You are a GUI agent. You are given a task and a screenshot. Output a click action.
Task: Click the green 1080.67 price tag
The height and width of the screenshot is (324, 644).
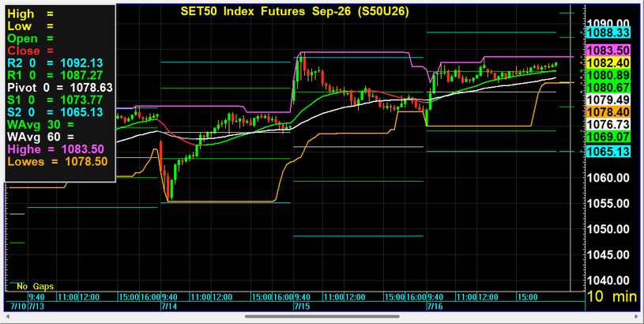[608, 88]
